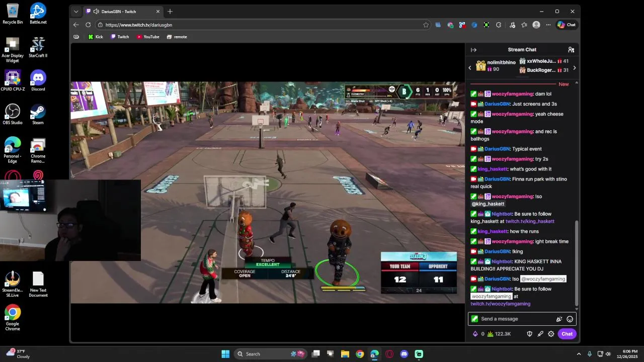The image size is (644, 362).
Task: Open the twitch.tv/woozyfamgaming link
Action: click(x=500, y=304)
